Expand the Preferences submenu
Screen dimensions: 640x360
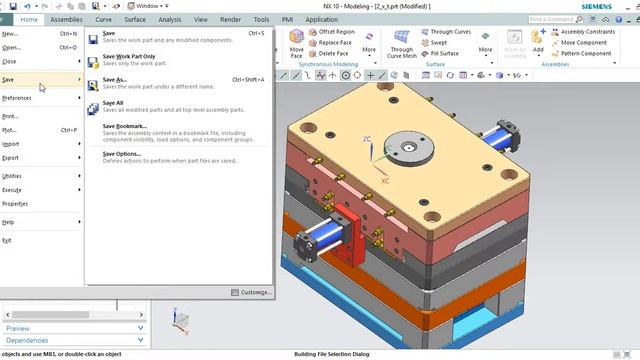coord(40,98)
